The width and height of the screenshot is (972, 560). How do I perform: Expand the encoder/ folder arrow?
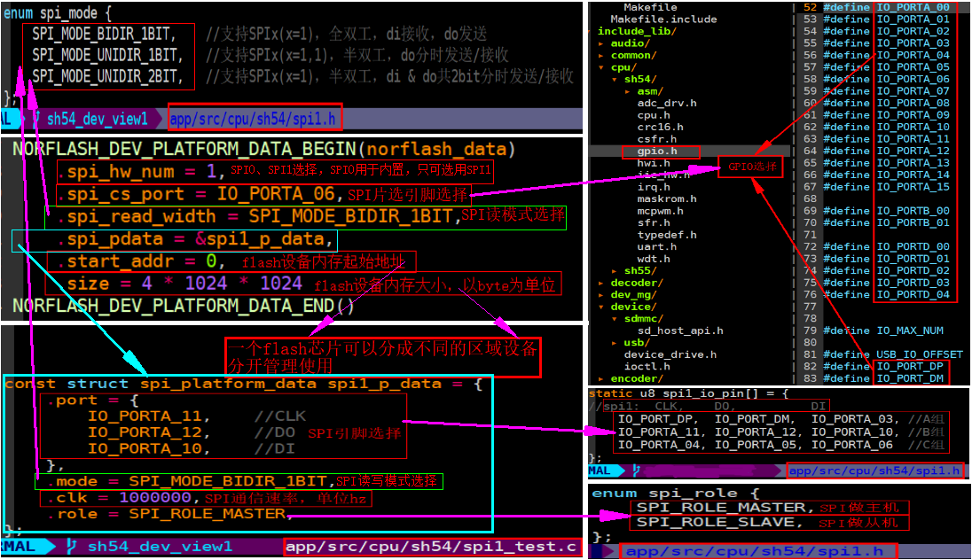coord(600,378)
